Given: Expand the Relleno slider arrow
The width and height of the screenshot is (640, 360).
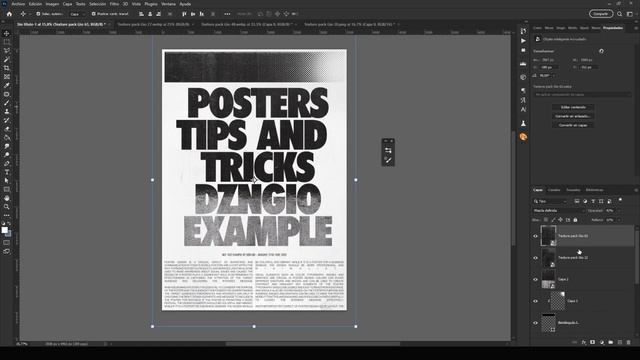Looking at the screenshot, I should (x=619, y=220).
